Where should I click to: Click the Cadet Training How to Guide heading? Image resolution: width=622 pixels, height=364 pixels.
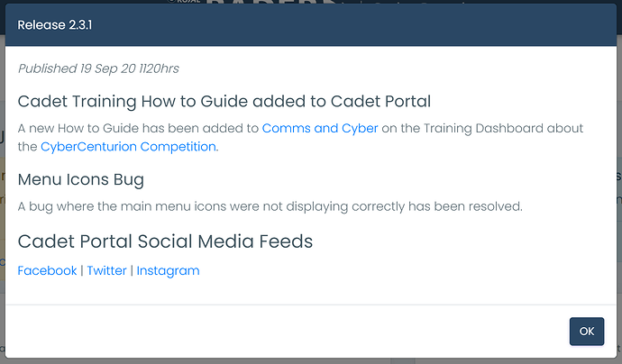click(x=224, y=102)
